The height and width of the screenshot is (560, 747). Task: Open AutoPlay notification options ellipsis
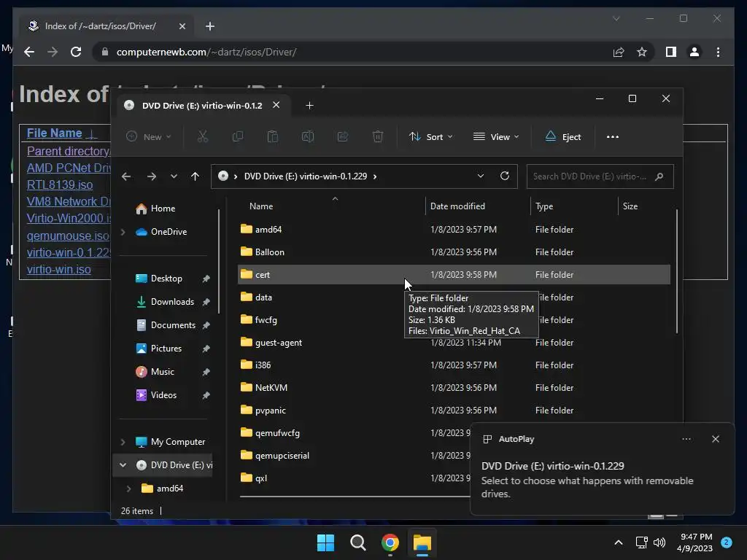click(686, 439)
